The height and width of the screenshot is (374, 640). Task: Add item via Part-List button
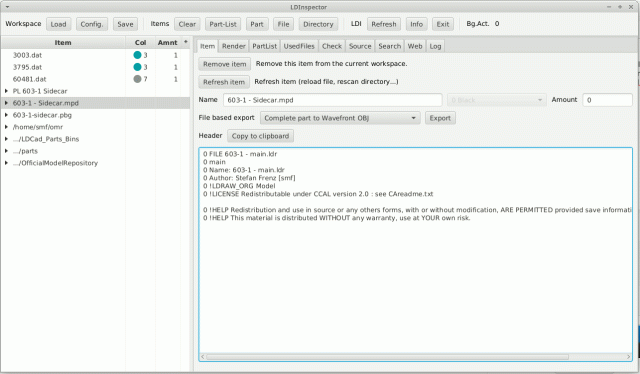[223, 24]
